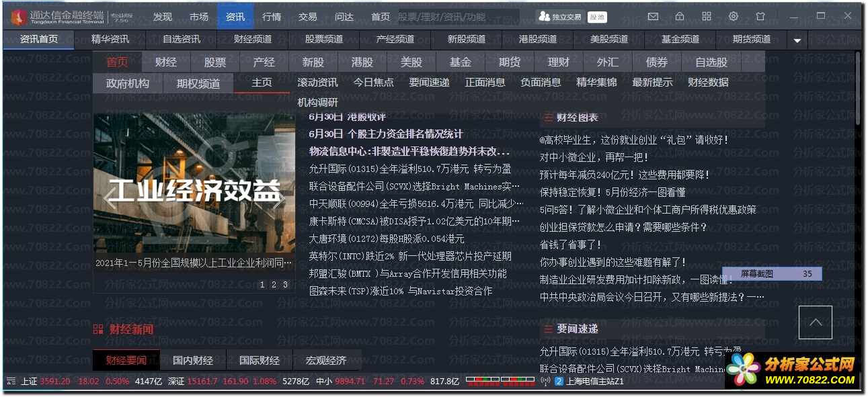Open the 财经数据 link
The height and width of the screenshot is (397, 868).
[x=708, y=83]
